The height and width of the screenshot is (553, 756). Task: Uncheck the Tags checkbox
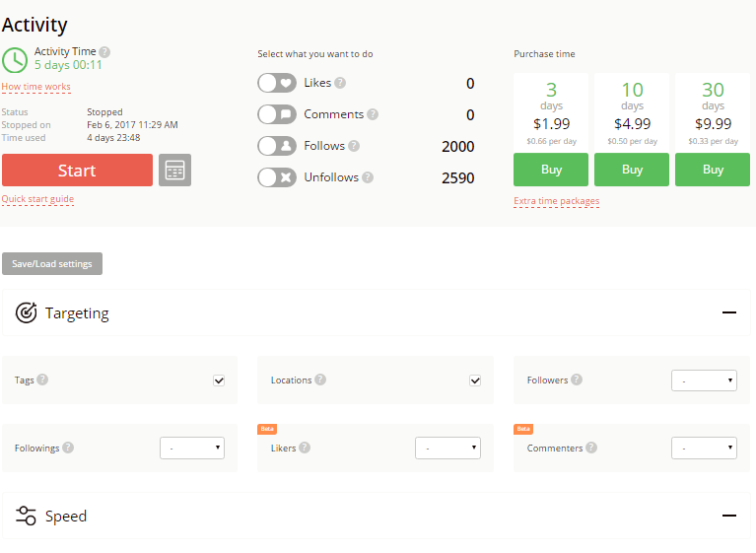[x=219, y=380]
